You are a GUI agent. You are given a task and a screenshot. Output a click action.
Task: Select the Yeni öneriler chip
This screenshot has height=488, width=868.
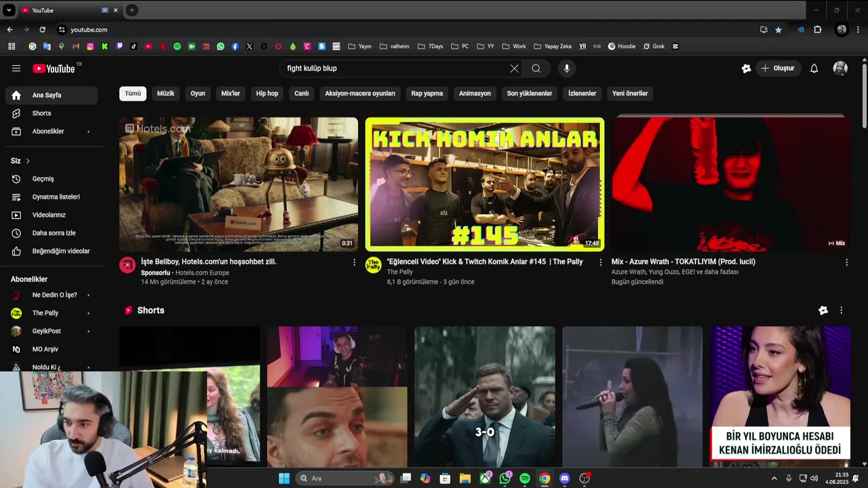click(630, 94)
